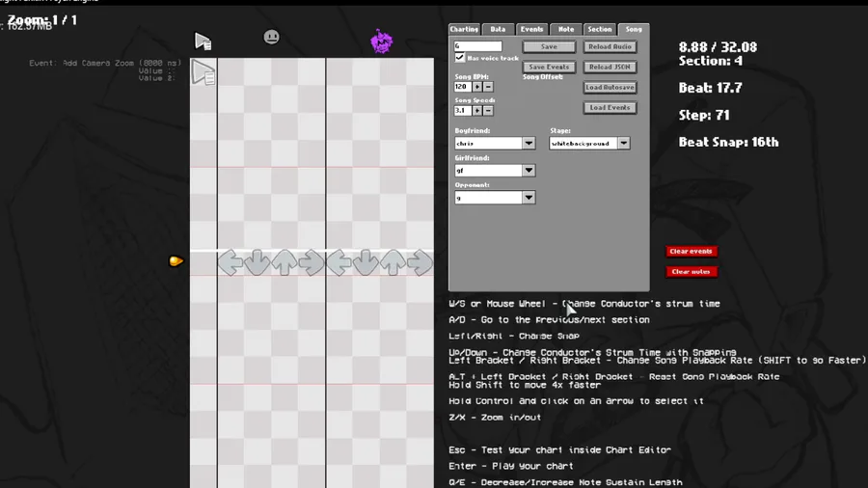Decrease the Song BPM value
The height and width of the screenshot is (488, 868).
pos(488,87)
